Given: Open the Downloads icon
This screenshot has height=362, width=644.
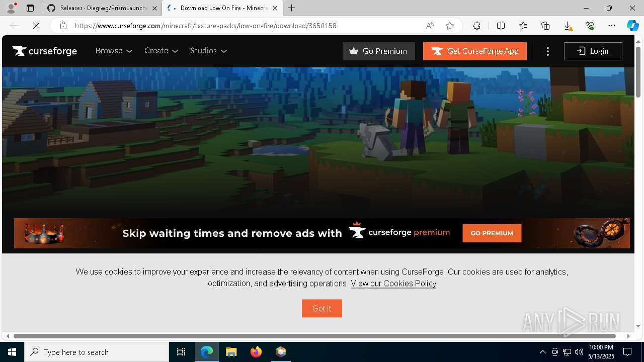Looking at the screenshot, I should click(568, 26).
